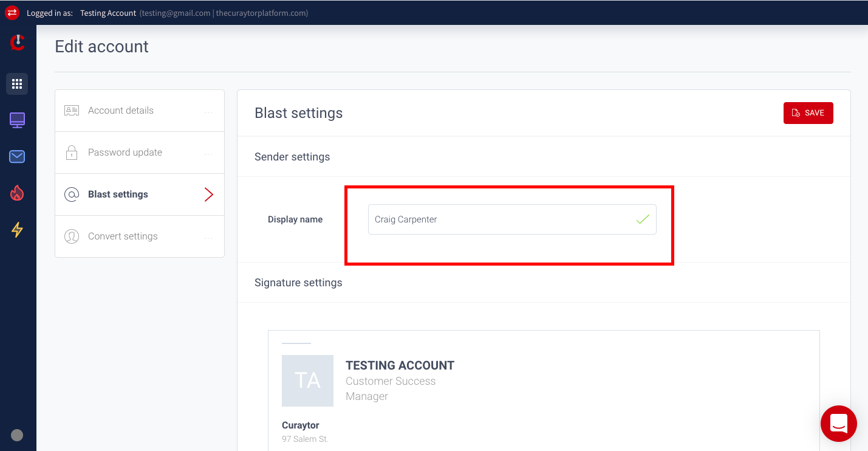Click Testing Account name in top bar
The image size is (868, 451).
tap(108, 13)
